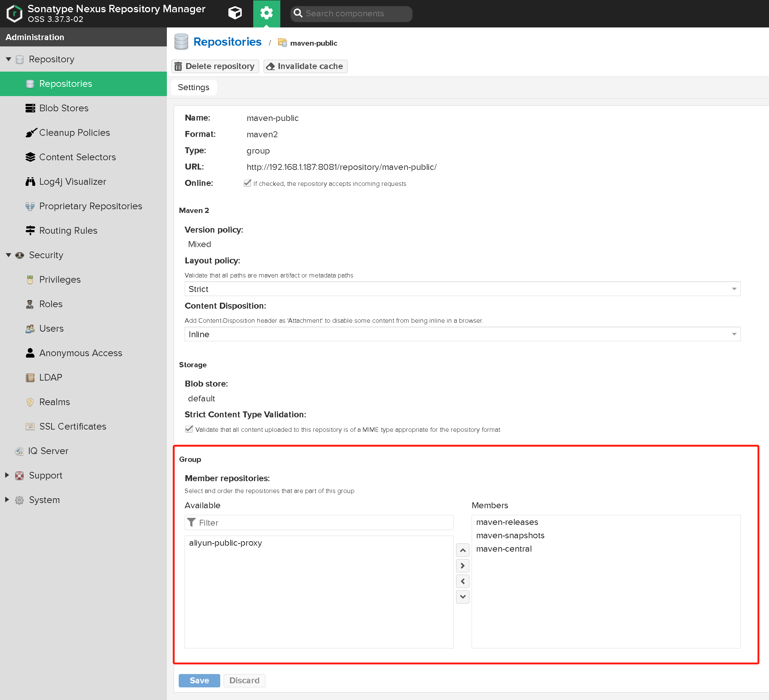Click the Nexus logo icon
Viewport: 769px width, 700px height.
(x=14, y=13)
